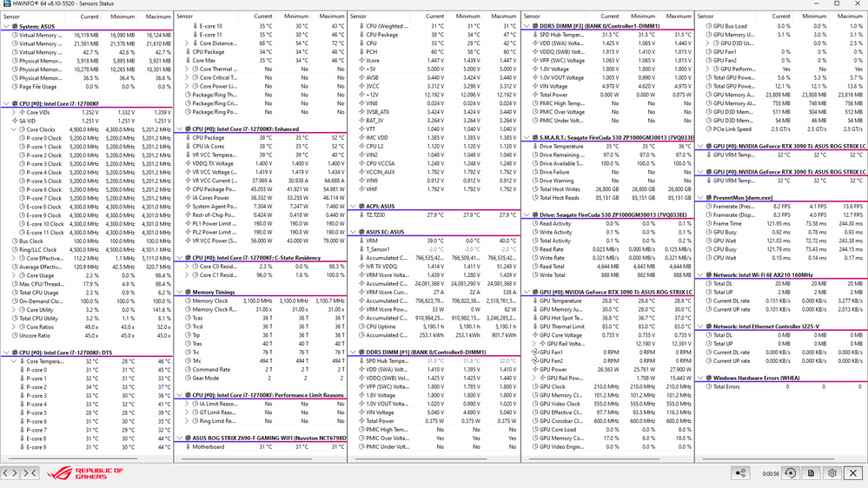The height and width of the screenshot is (488, 868).
Task: Collapse the ASUS EC: ASUS section
Action: pos(353,233)
